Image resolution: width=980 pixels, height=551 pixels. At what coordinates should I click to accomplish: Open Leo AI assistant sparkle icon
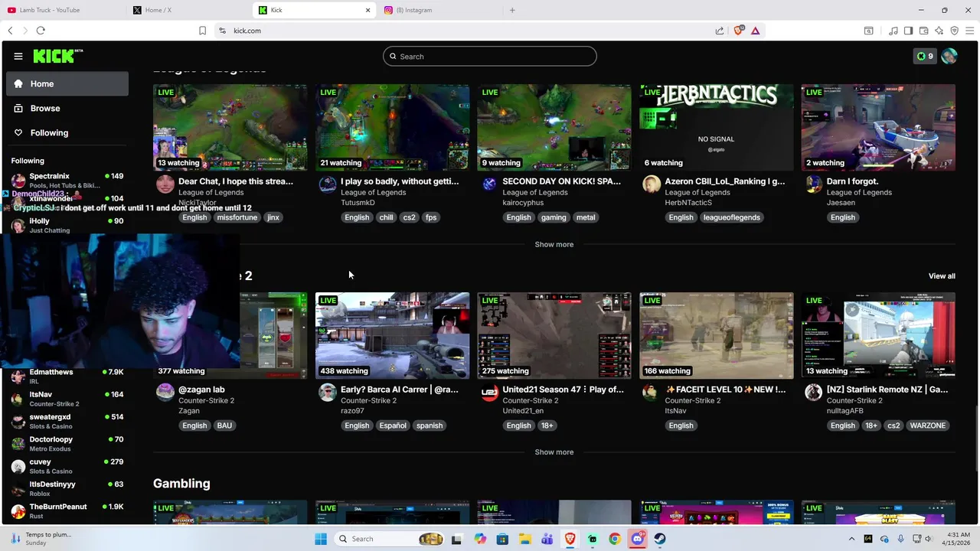[x=939, y=31]
